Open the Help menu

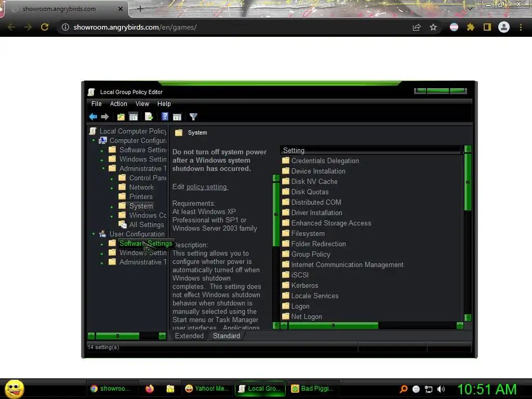click(x=164, y=104)
